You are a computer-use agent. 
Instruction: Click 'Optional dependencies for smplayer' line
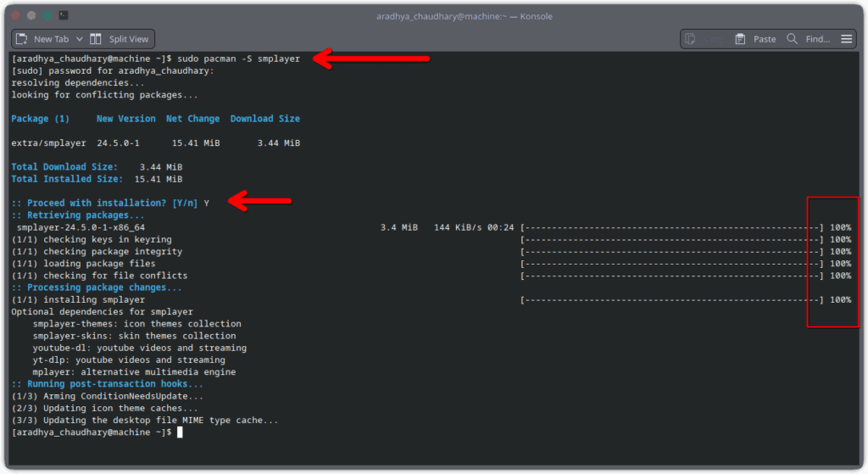[x=103, y=312]
